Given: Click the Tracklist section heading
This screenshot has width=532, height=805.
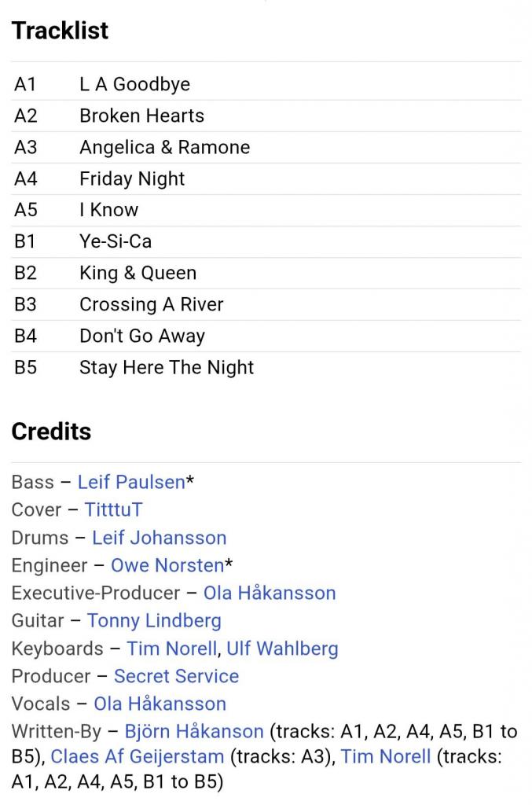Looking at the screenshot, I should point(60,31).
